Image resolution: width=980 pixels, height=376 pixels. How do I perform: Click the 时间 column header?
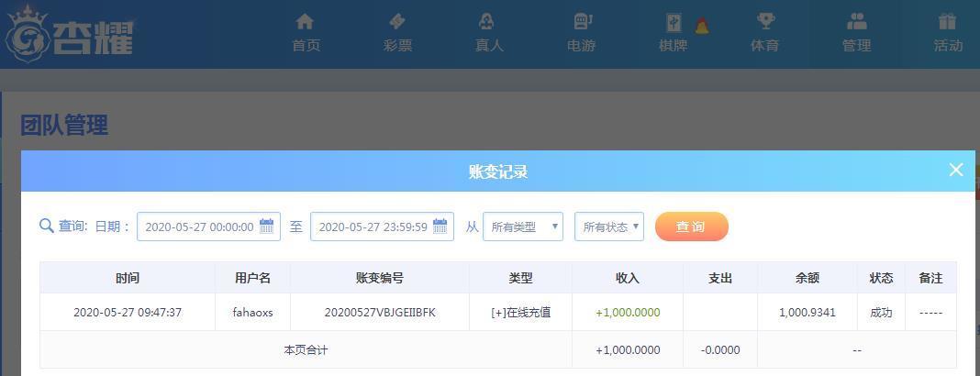tap(128, 278)
